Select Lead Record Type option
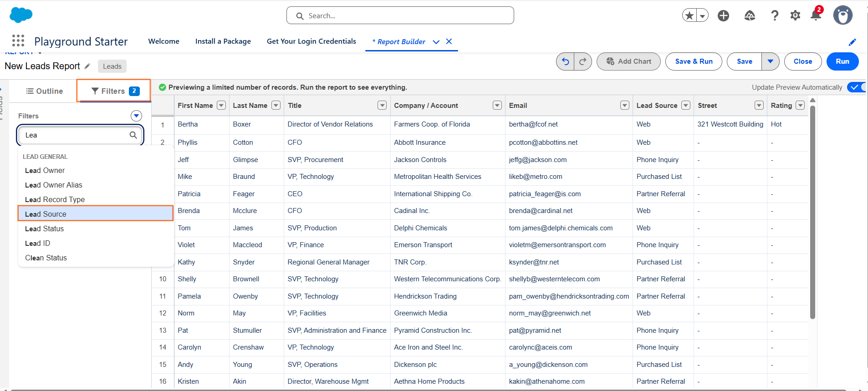Image resolution: width=868 pixels, height=391 pixels. click(x=96, y=200)
